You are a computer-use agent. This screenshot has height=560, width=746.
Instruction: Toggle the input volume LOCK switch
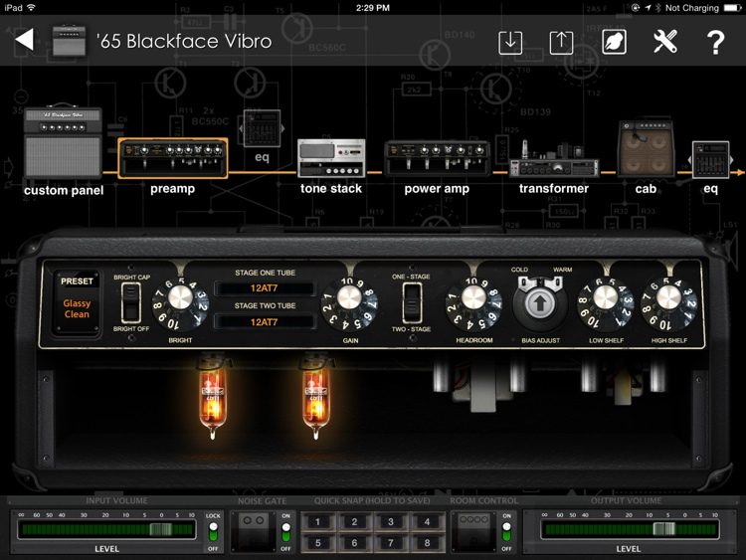[213, 531]
